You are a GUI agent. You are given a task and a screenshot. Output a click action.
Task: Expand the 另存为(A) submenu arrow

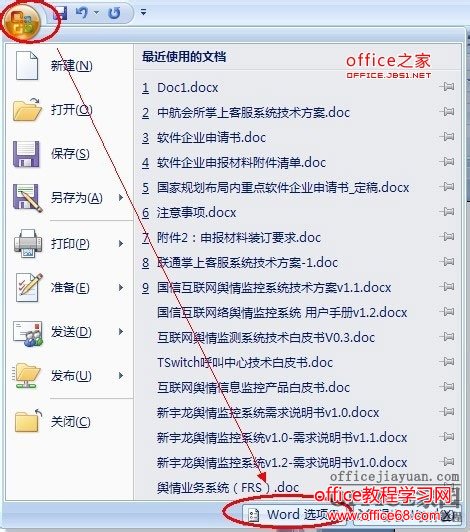[121, 197]
